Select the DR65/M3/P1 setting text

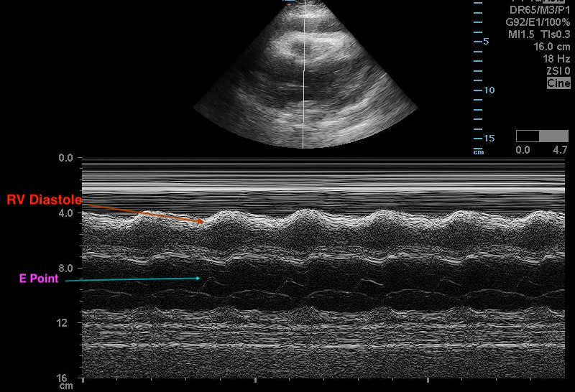coord(540,10)
